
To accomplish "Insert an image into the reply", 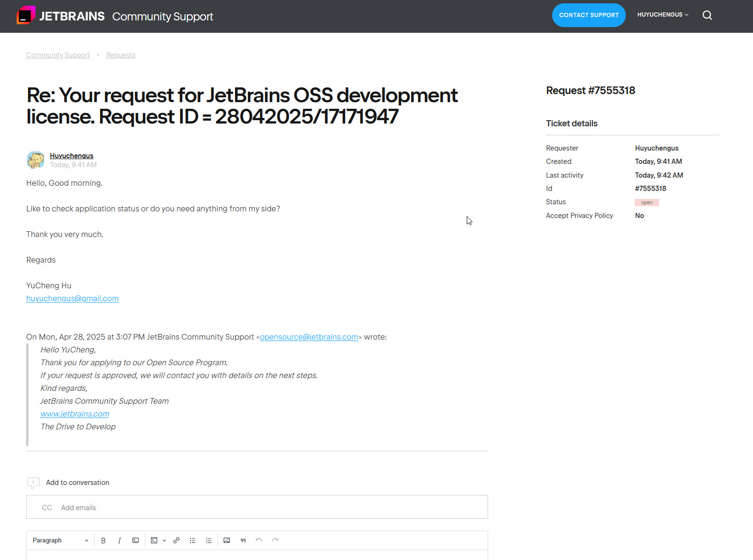I will coord(226,541).
